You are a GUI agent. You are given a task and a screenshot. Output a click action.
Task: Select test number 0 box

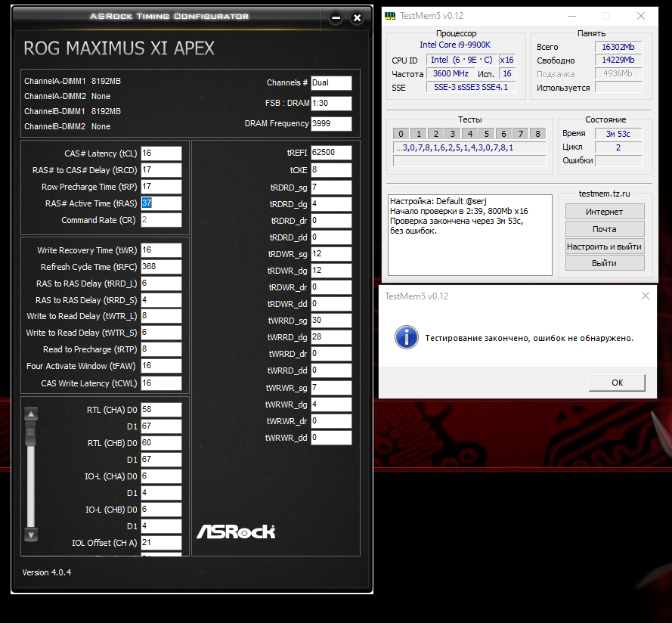pyautogui.click(x=401, y=134)
